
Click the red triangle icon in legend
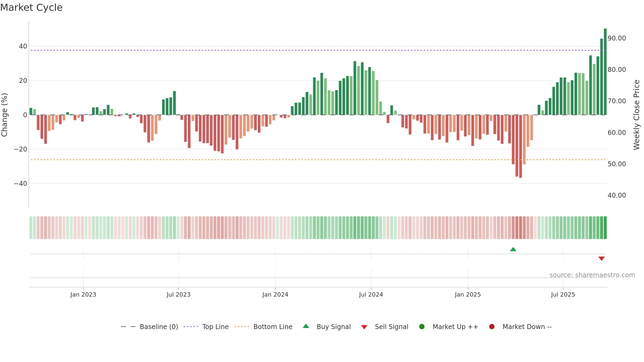(x=364, y=327)
